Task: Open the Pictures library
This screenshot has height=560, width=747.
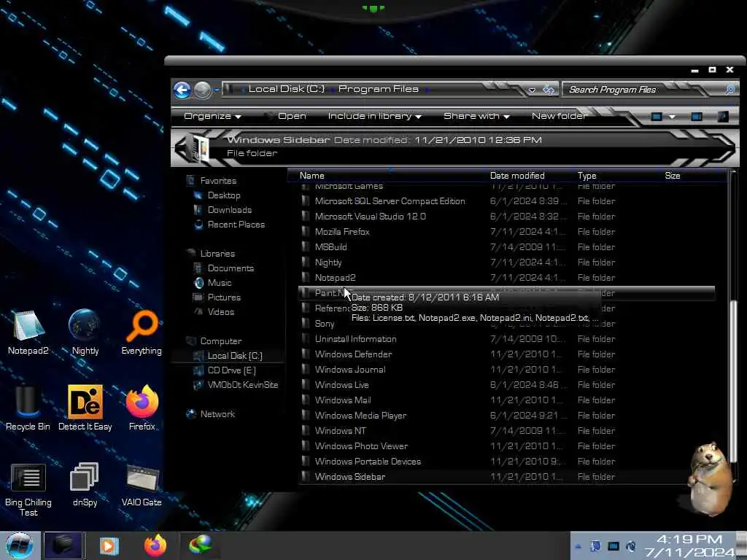Action: (224, 297)
